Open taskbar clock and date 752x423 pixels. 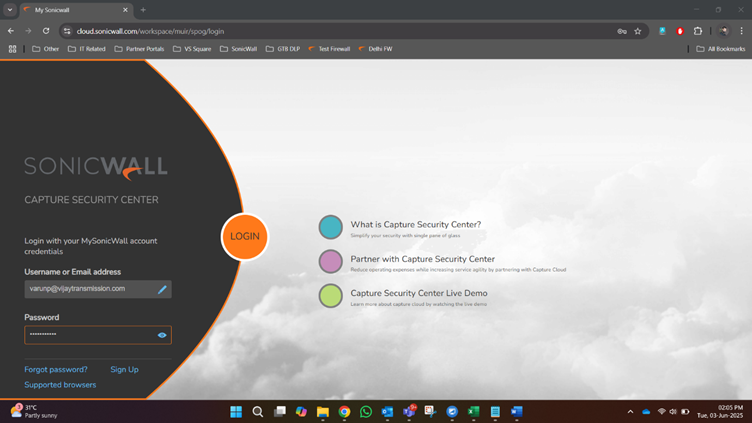[x=719, y=411]
